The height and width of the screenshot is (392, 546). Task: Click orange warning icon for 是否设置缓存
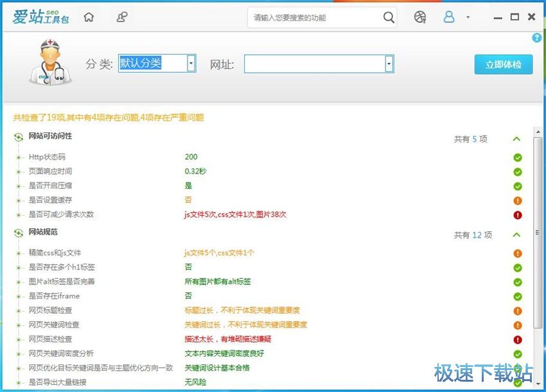point(518,200)
